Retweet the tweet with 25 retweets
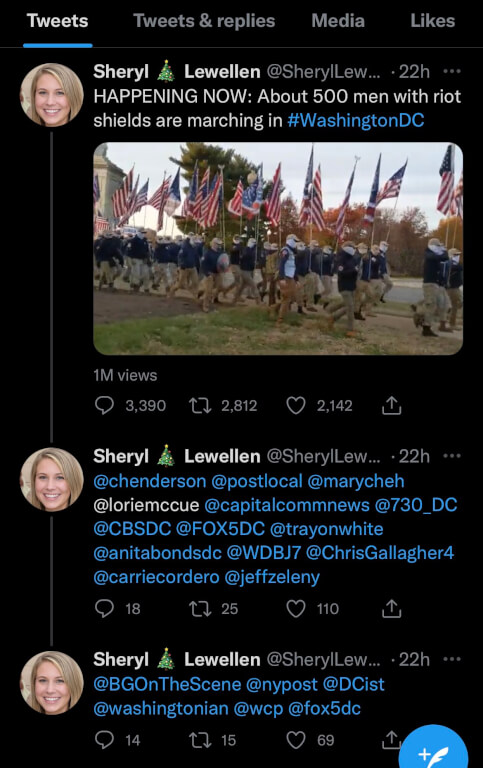 (x=200, y=609)
